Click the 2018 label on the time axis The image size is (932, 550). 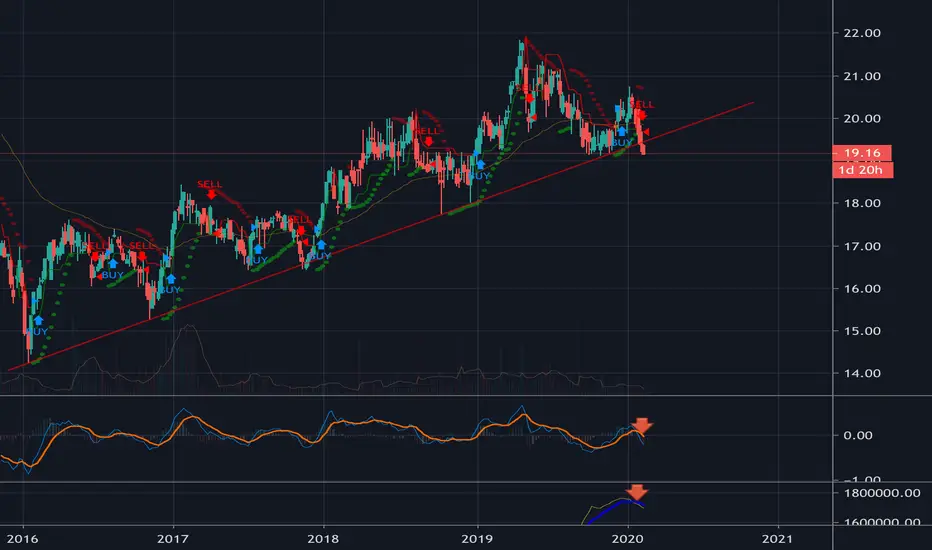[323, 539]
